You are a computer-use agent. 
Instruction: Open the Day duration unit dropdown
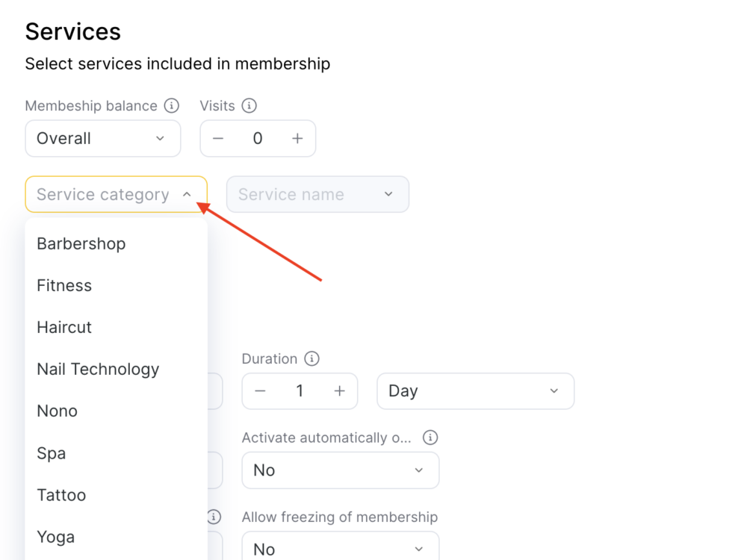point(475,391)
